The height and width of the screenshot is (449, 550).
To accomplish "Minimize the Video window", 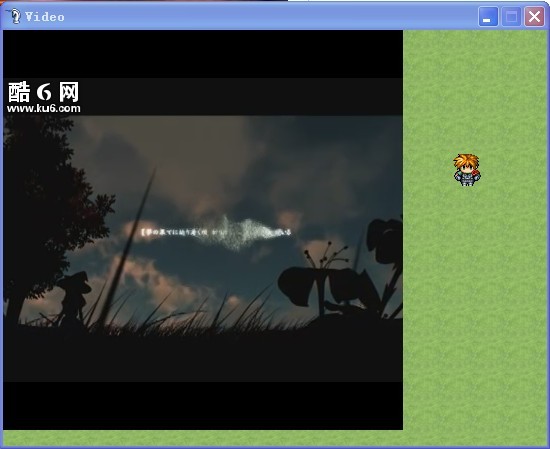I will tap(488, 16).
